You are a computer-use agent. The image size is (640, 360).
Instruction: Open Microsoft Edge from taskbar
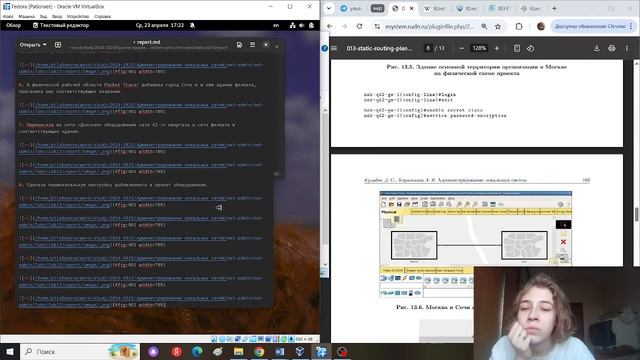pos(197,351)
